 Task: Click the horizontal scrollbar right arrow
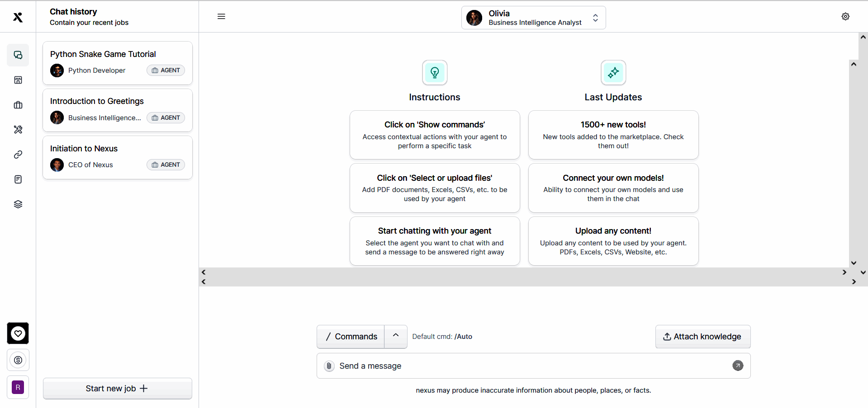pos(844,272)
